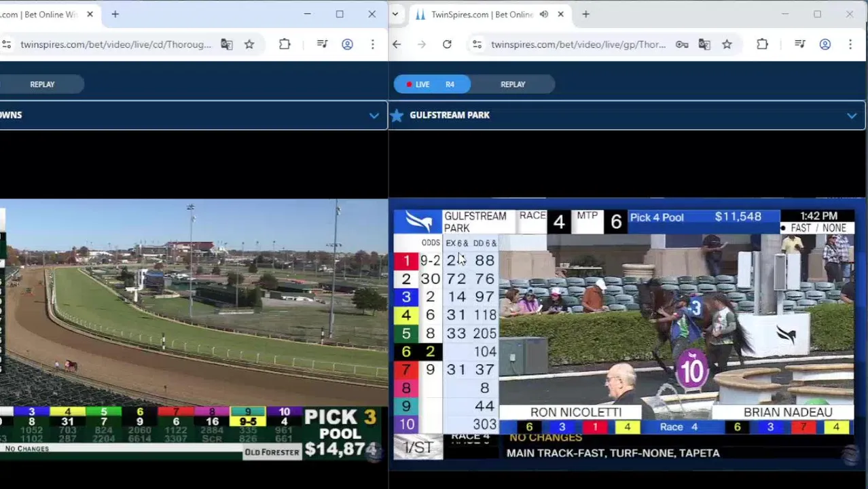Open the Chrome menu in right window
The image size is (868, 489).
pos(850,44)
